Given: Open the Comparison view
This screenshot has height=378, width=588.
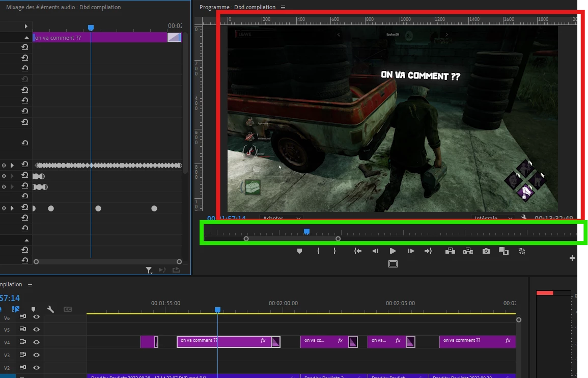Looking at the screenshot, I should [503, 251].
